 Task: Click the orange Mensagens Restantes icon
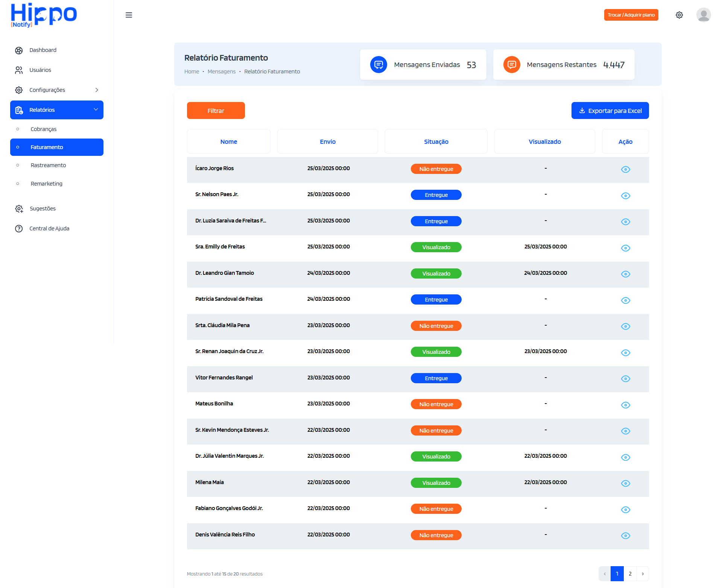[512, 64]
